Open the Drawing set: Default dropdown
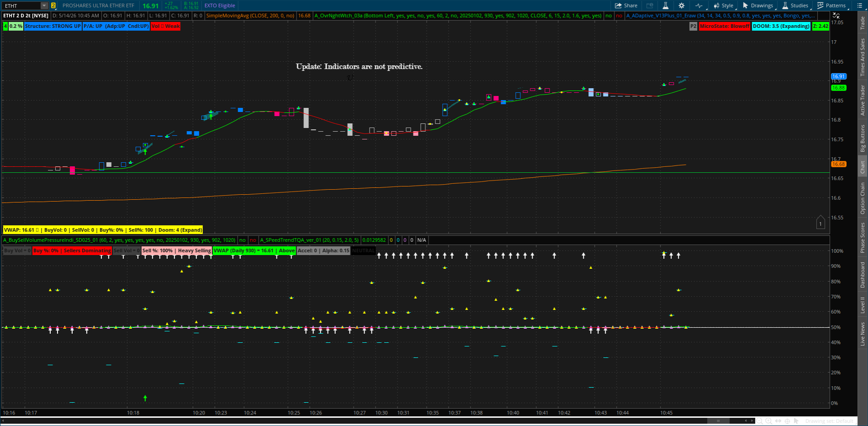The width and height of the screenshot is (868, 426). pos(831,421)
